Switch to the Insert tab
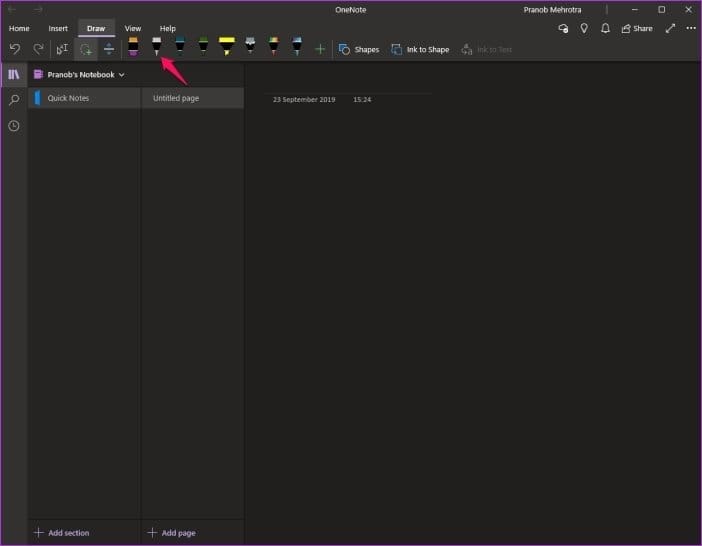The width and height of the screenshot is (702, 546). point(58,28)
